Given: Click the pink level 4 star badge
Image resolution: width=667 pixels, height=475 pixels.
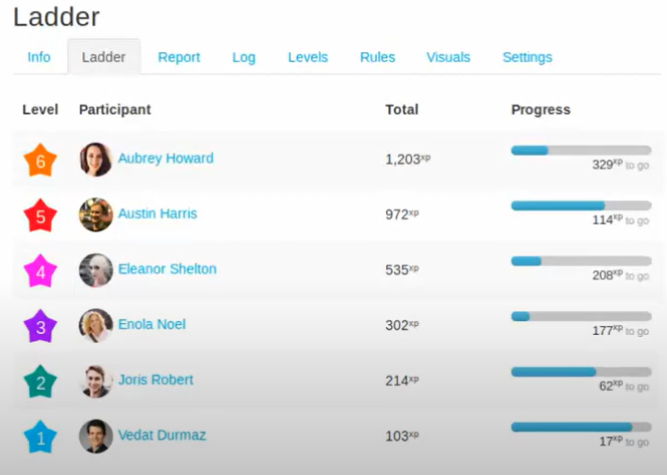Looking at the screenshot, I should coord(40,271).
